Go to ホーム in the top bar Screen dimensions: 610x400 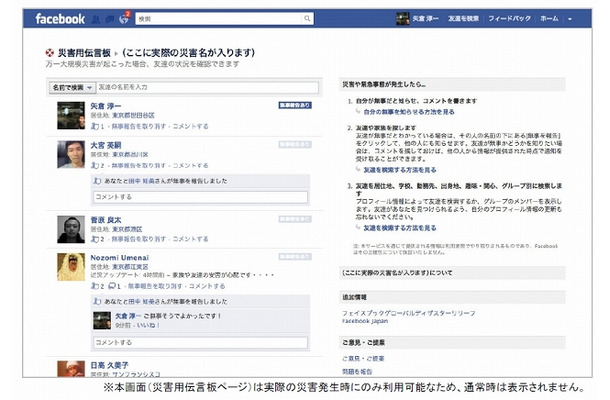pyautogui.click(x=549, y=19)
